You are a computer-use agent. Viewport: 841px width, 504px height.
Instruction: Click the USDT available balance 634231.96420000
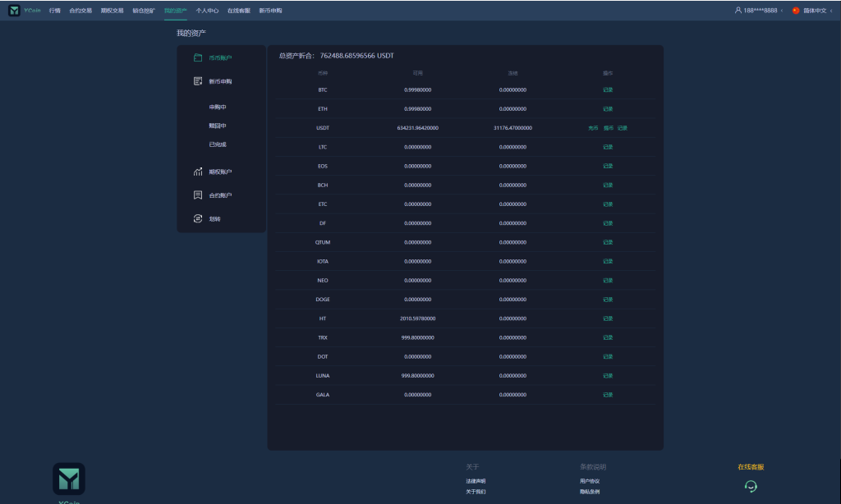tap(418, 128)
